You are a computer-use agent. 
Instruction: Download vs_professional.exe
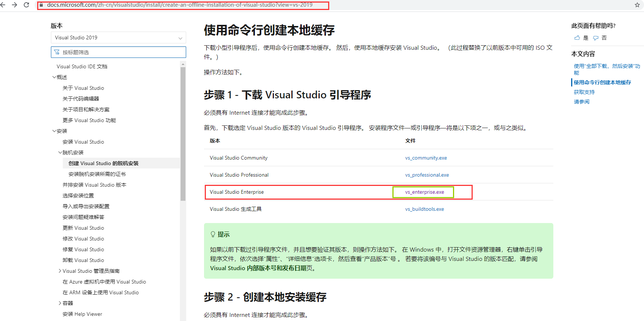coord(427,175)
